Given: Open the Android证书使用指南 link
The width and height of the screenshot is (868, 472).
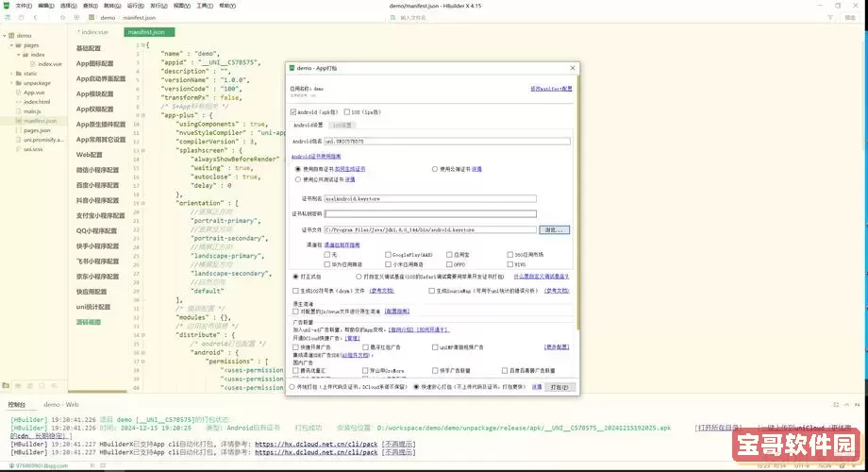Looking at the screenshot, I should pyautogui.click(x=316, y=157).
